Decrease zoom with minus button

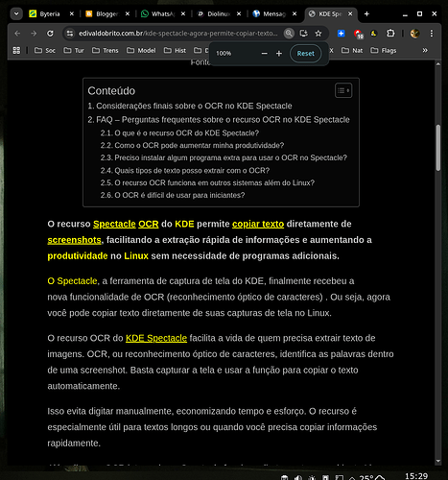[x=264, y=54]
